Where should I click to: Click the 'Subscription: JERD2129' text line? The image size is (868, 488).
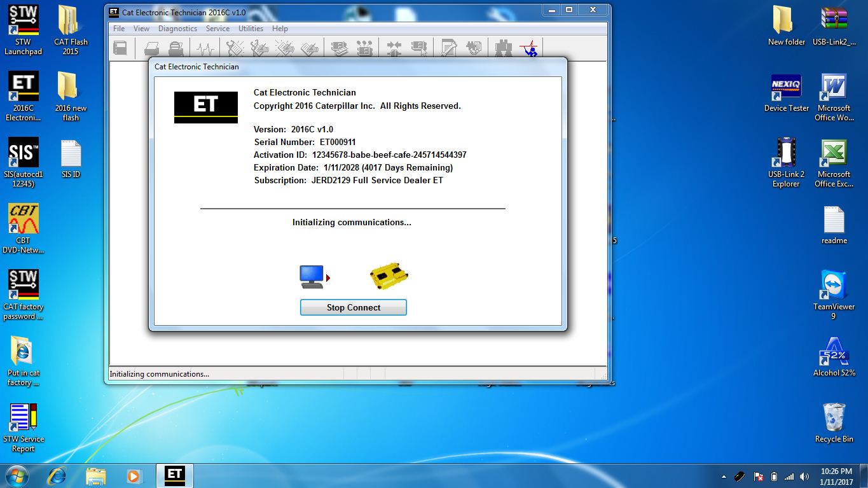pos(348,181)
